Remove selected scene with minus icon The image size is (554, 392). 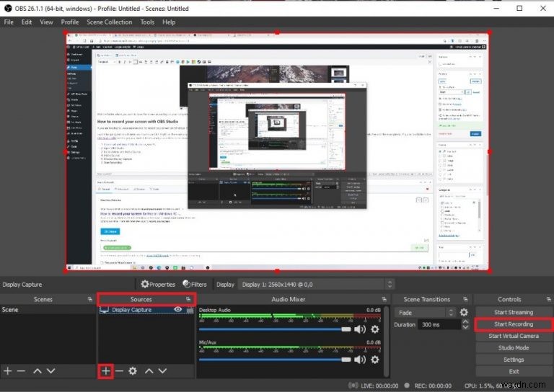click(x=21, y=371)
